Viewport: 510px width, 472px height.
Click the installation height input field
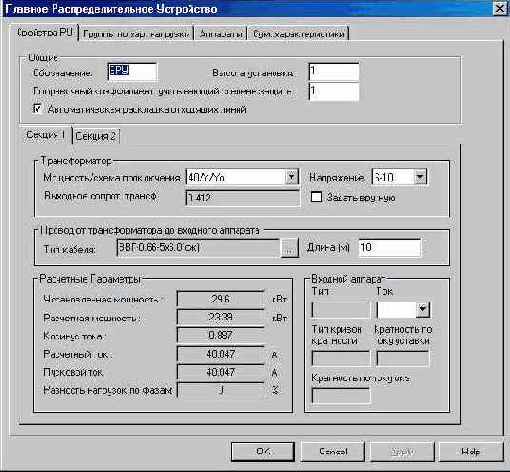(x=334, y=72)
